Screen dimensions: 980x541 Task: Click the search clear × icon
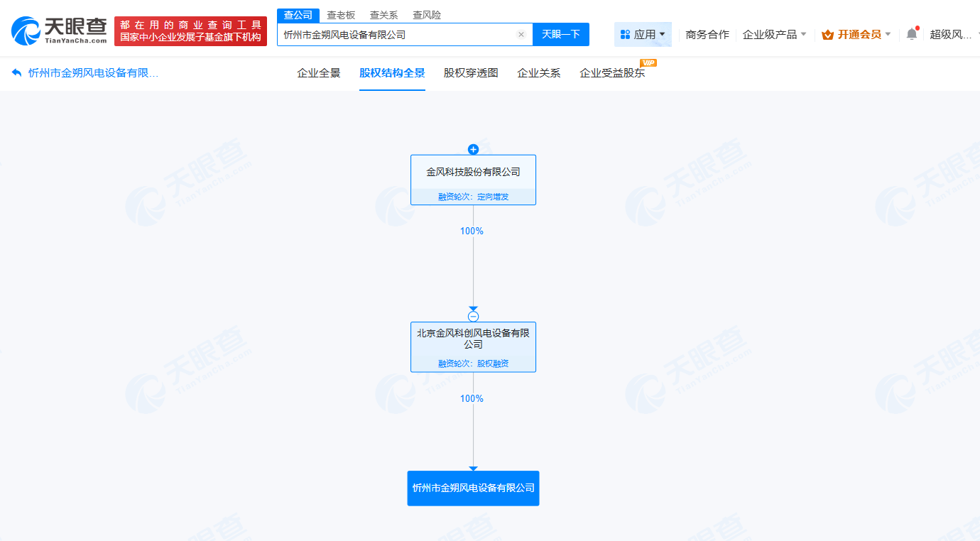521,34
